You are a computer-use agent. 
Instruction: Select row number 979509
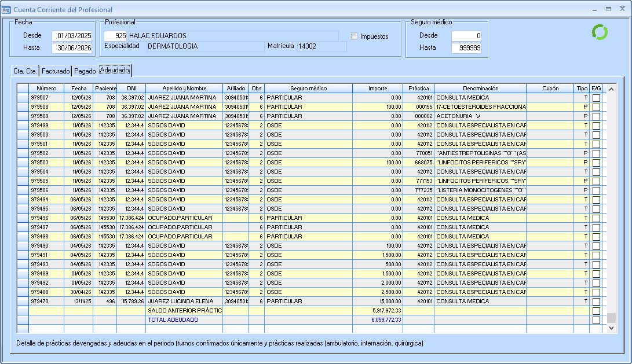pyautogui.click(x=46, y=116)
